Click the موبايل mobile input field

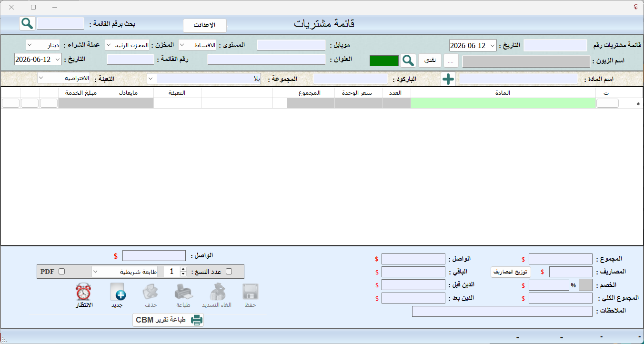tap(291, 45)
